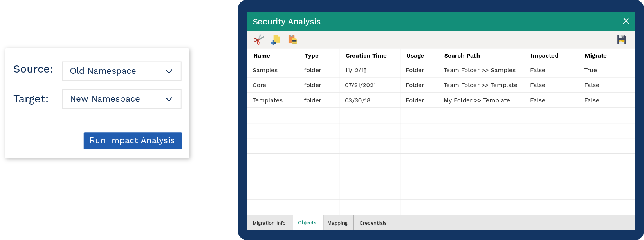Click 'My Folder >> Template' search path

click(x=477, y=100)
